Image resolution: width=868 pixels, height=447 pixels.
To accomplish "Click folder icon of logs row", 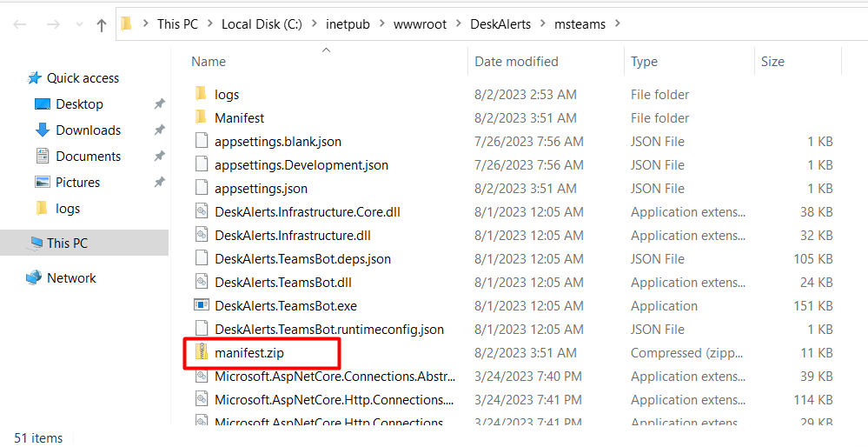I will click(x=202, y=94).
